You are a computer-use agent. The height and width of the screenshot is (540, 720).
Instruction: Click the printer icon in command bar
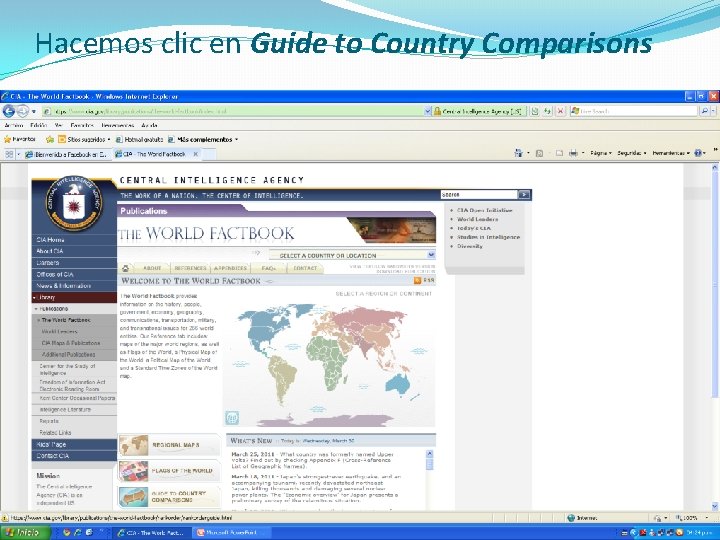[x=573, y=153]
